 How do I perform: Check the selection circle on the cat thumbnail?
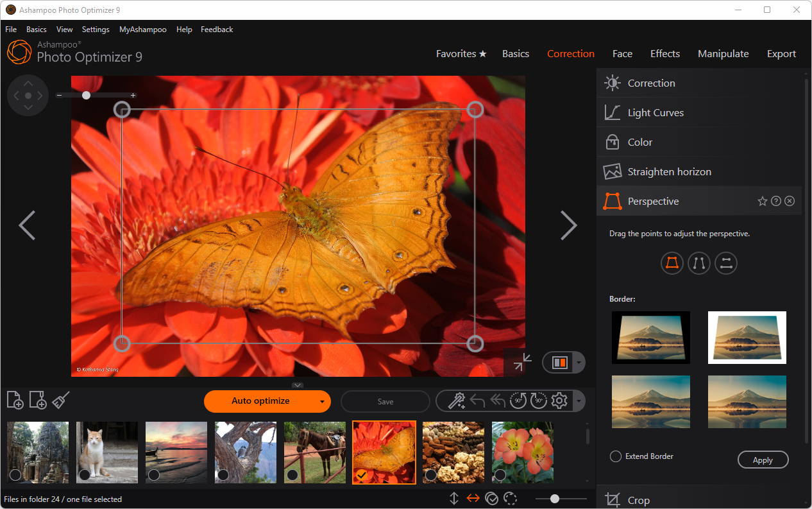[x=84, y=475]
